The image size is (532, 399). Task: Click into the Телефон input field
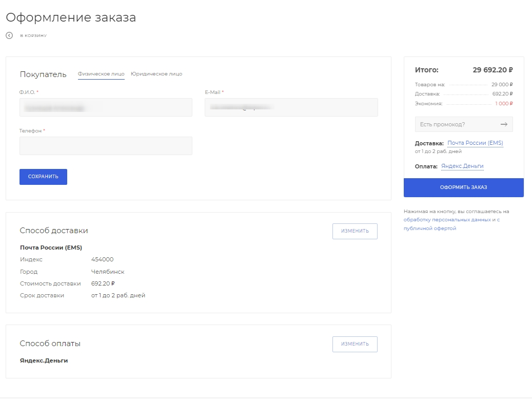106,146
